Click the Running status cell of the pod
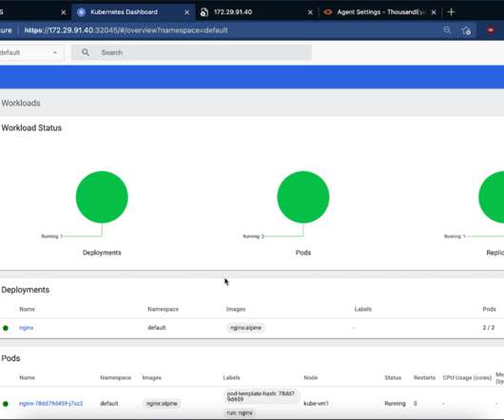Screen dimensions: 504x420 click(395, 403)
